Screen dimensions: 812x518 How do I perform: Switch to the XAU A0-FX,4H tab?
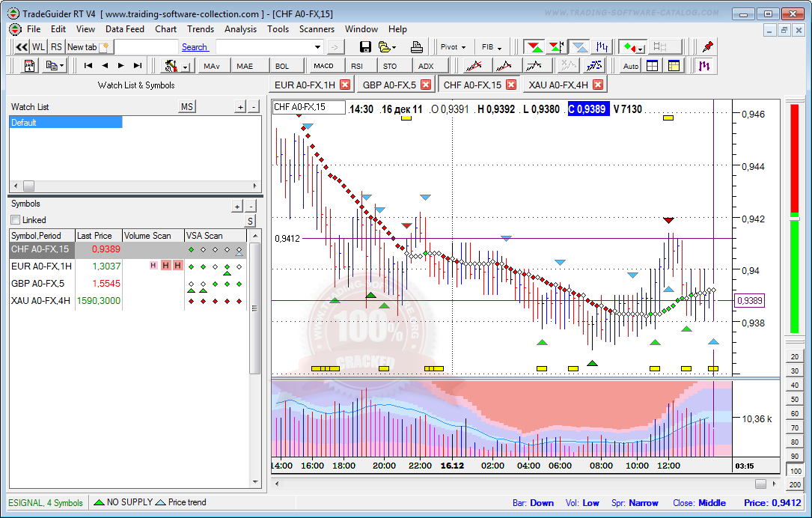[x=558, y=85]
